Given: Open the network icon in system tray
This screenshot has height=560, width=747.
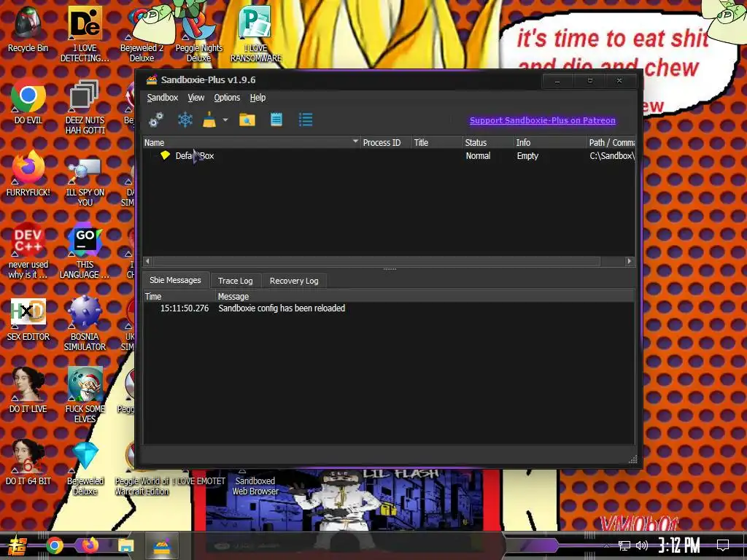Looking at the screenshot, I should coord(624,545).
